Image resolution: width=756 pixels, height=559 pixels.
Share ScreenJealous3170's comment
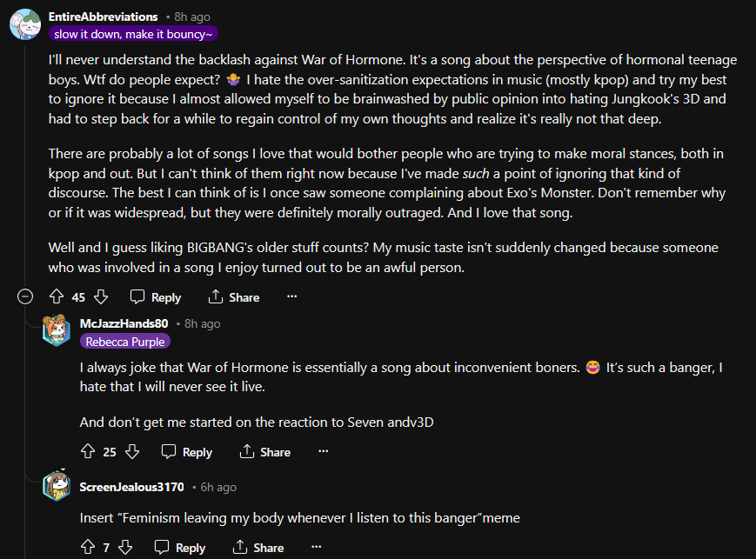258,548
